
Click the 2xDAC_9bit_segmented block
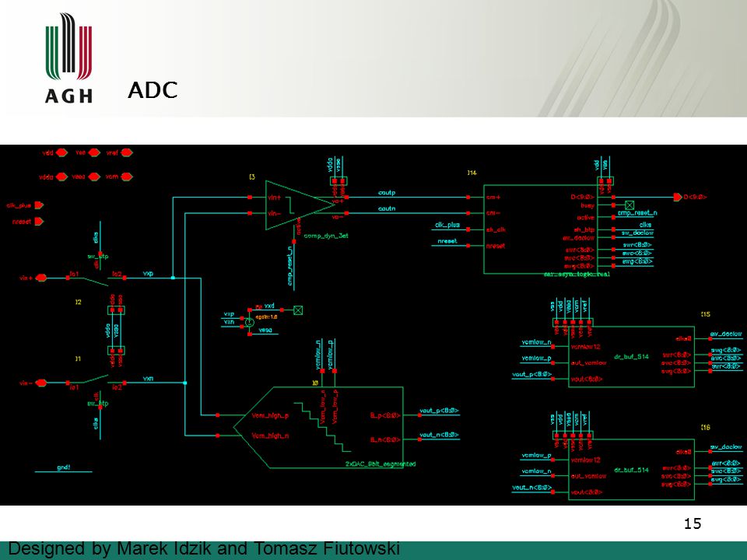[319, 428]
